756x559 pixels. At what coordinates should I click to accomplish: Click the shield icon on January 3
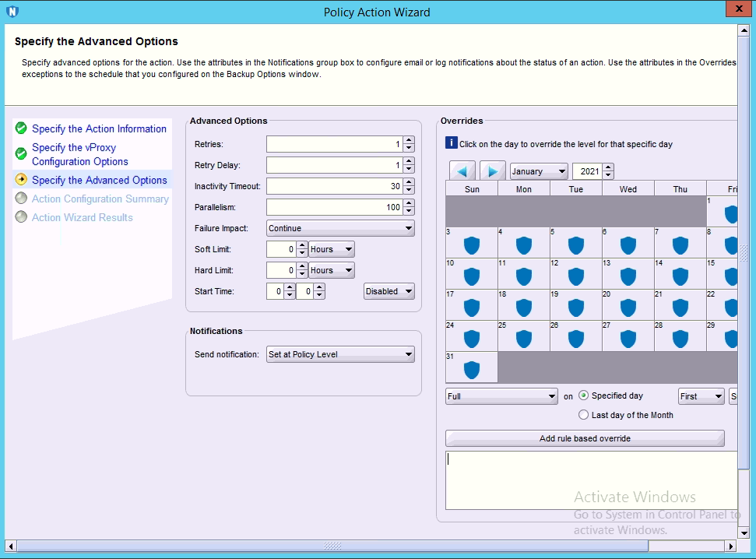pyautogui.click(x=472, y=246)
